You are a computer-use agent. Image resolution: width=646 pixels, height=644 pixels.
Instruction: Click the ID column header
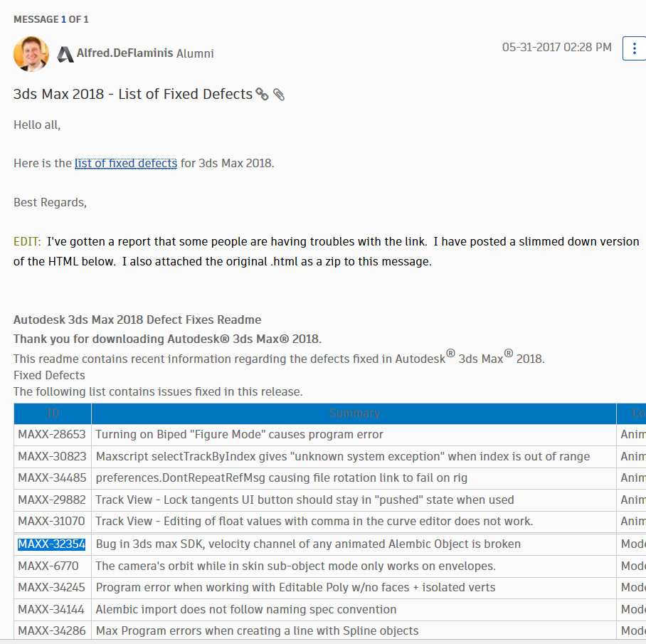[53, 413]
